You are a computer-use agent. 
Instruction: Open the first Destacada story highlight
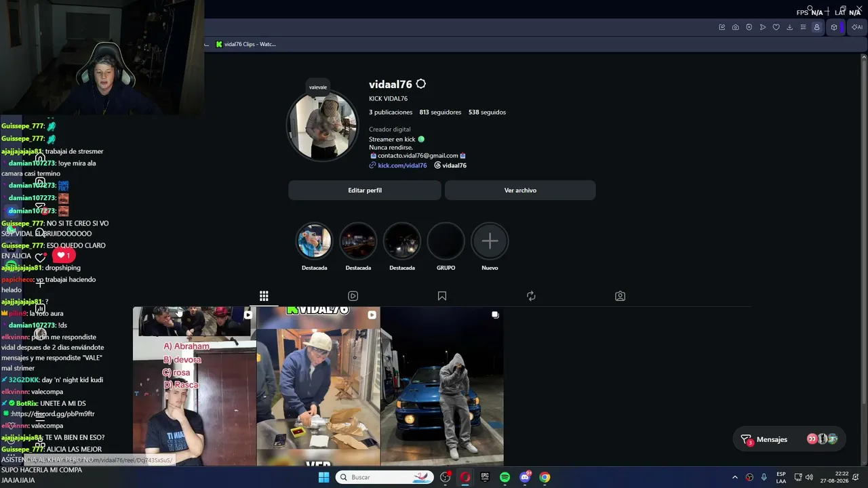click(314, 241)
